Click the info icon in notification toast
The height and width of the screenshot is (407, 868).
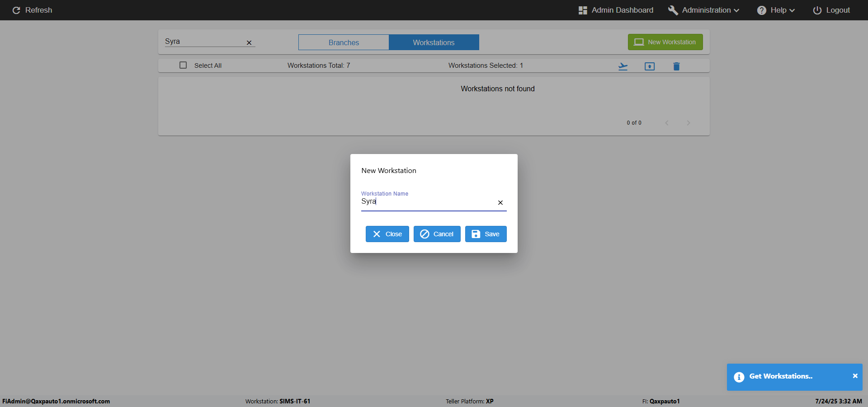[739, 377]
